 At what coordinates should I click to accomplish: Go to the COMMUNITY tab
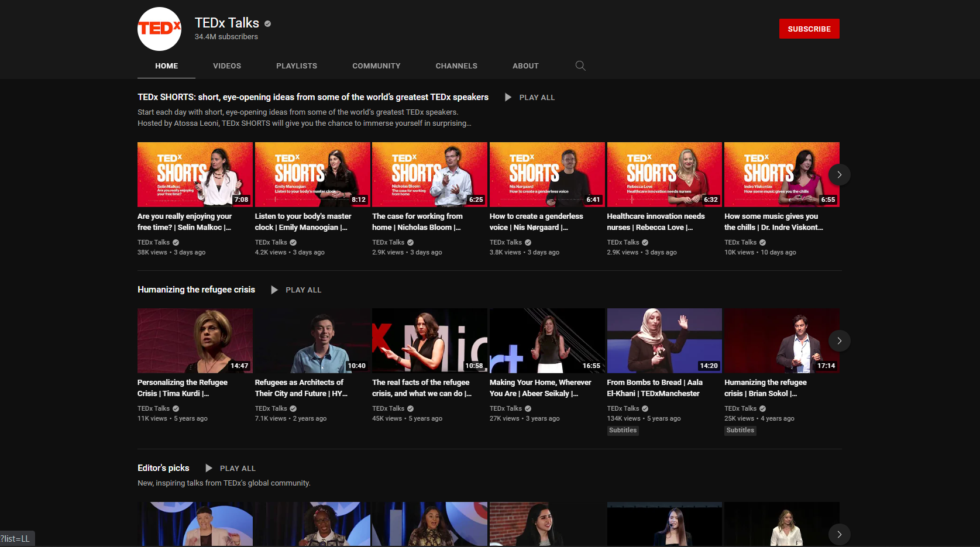(376, 66)
